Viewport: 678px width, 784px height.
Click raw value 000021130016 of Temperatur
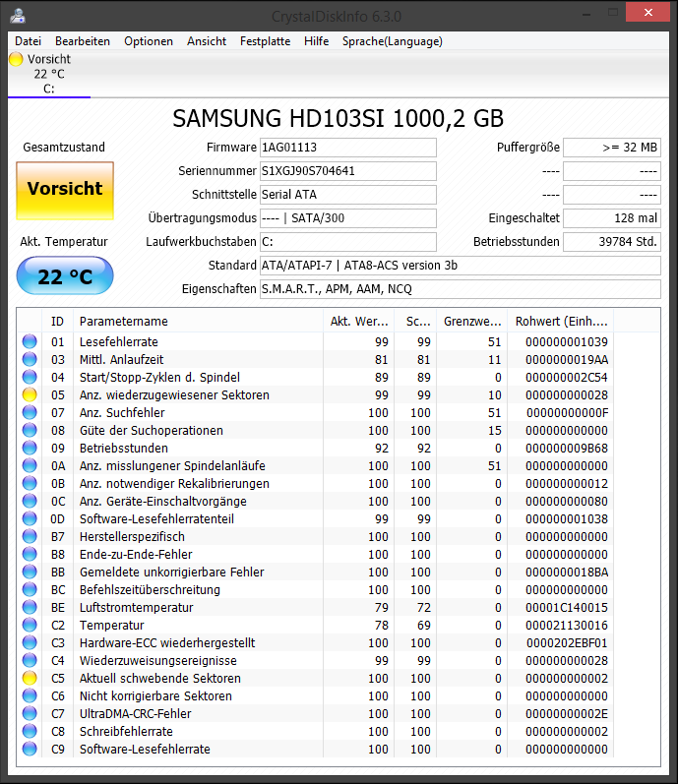click(567, 625)
